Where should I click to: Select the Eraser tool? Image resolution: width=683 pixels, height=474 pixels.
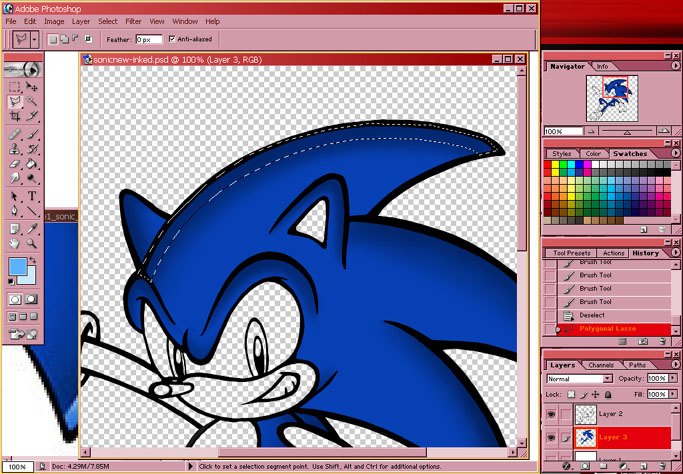coord(15,164)
